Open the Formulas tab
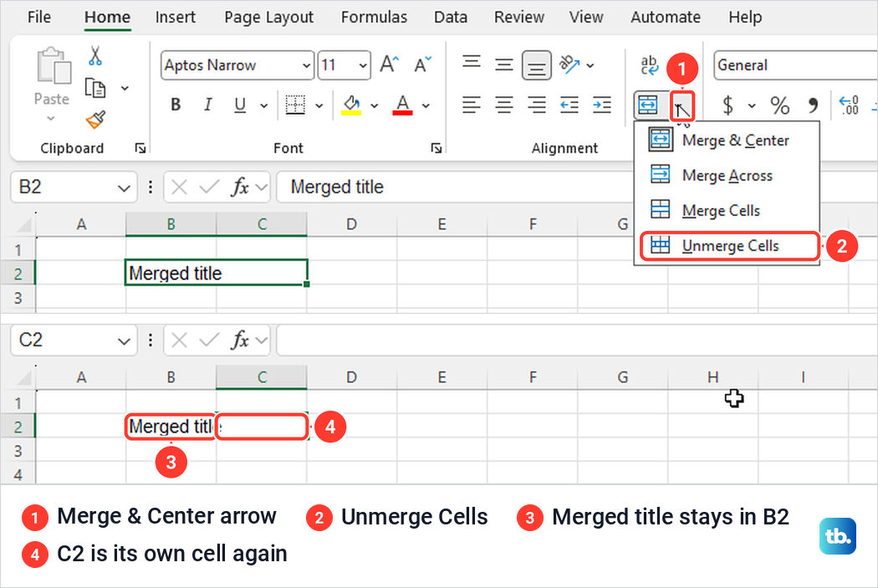 pos(374,17)
